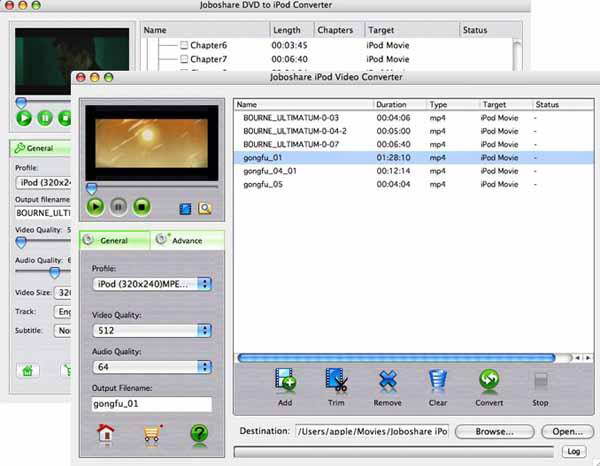Select row BOURNE_ULTIMATUM-0-03
Image resolution: width=600 pixels, height=466 pixels.
pos(414,118)
